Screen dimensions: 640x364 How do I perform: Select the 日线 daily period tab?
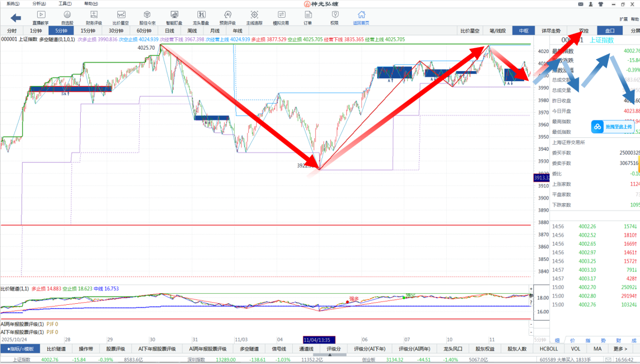(x=170, y=31)
